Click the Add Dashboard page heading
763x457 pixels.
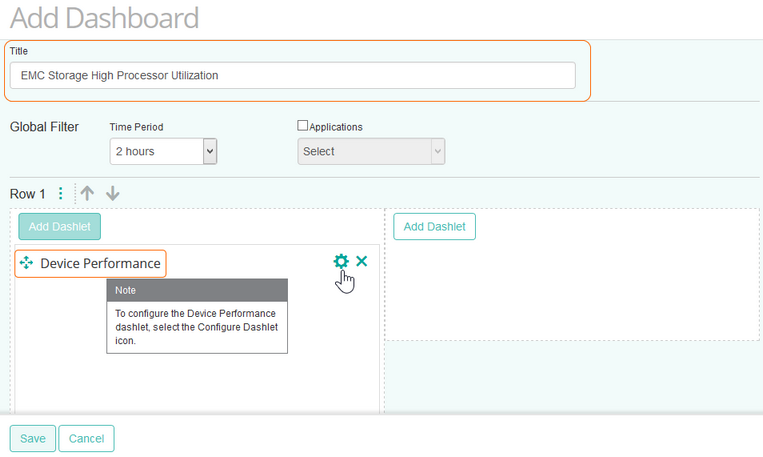click(x=104, y=17)
